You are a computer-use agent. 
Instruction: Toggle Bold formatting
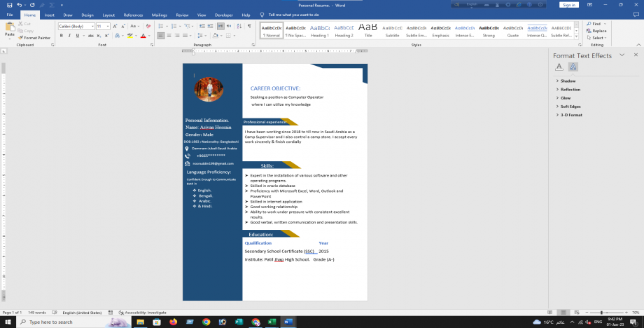pyautogui.click(x=61, y=36)
